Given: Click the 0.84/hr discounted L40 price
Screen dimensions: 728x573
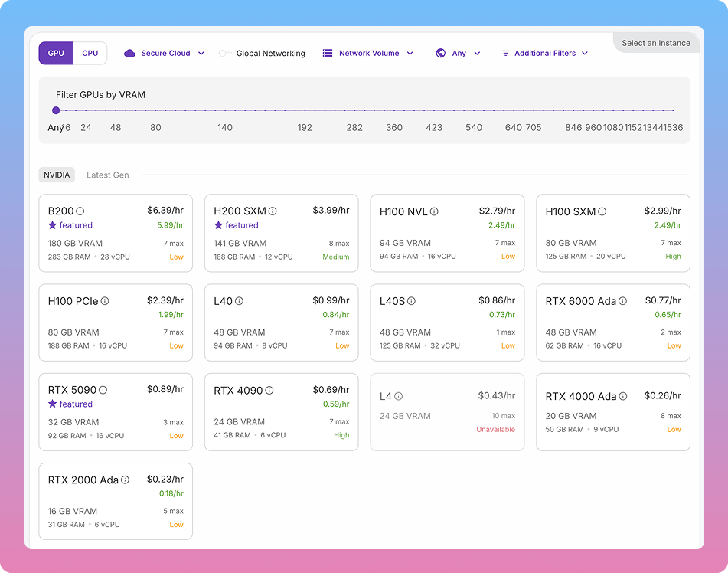Looking at the screenshot, I should 336,315.
